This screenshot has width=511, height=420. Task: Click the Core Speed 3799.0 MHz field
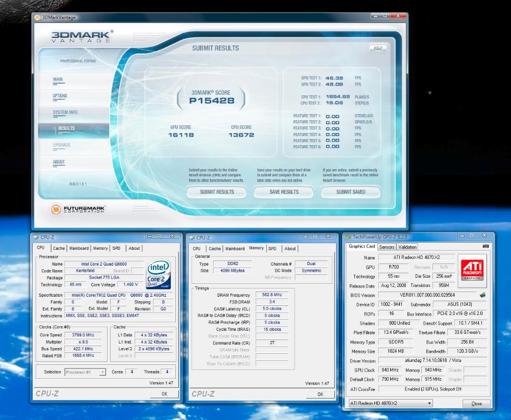coord(83,335)
